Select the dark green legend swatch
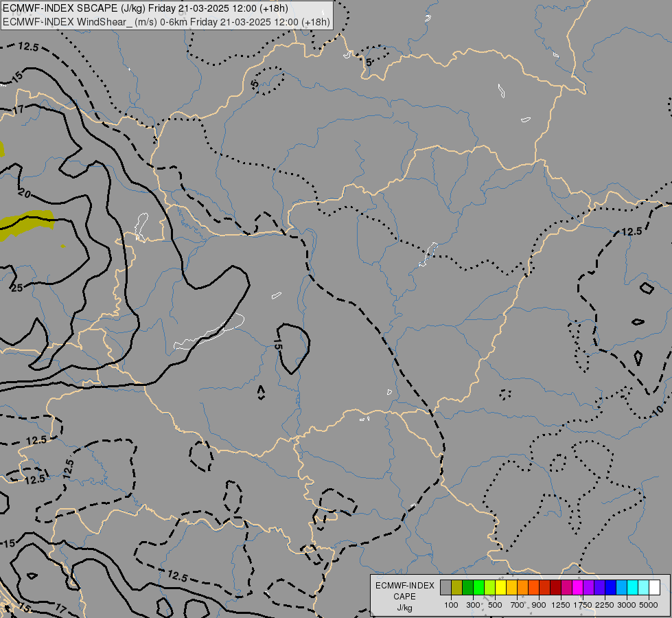Image resolution: width=672 pixels, height=618 pixels. tap(467, 588)
